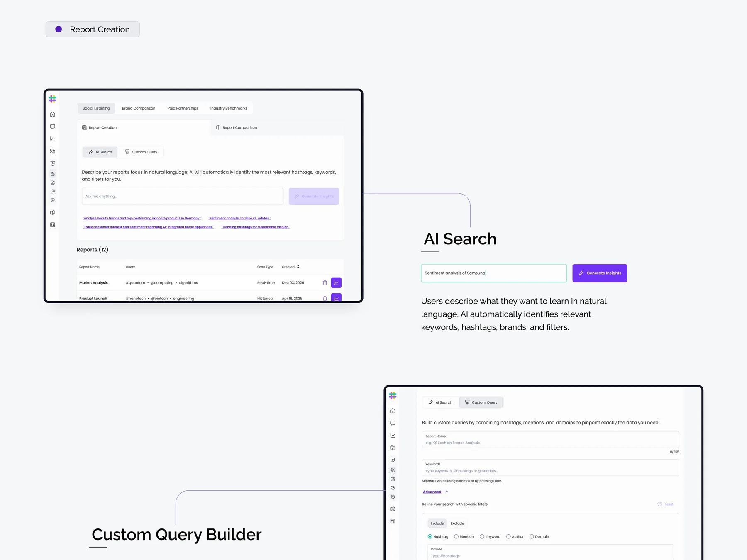
Task: Open the dashboard widgets icon in upper window sidebar
Action: tap(53, 151)
